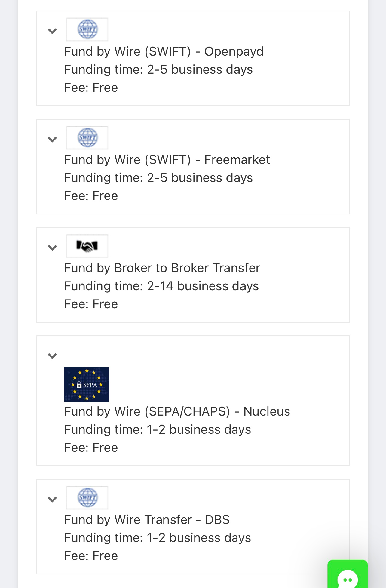Click Funding time text under DBS option

pyautogui.click(x=158, y=538)
